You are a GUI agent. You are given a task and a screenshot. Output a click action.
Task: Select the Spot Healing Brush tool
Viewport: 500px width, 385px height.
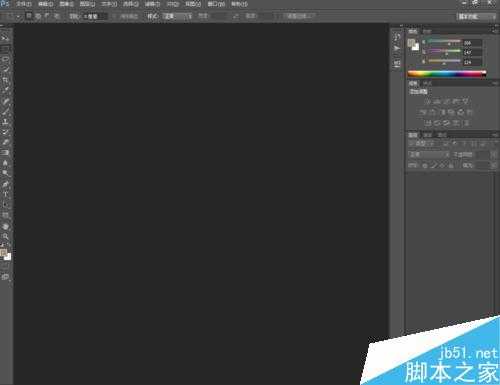coord(5,101)
